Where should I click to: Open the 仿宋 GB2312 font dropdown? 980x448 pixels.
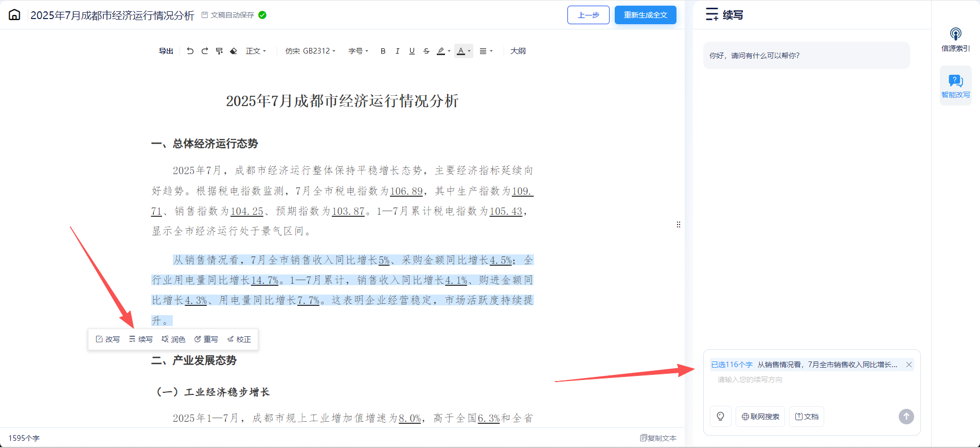[310, 51]
